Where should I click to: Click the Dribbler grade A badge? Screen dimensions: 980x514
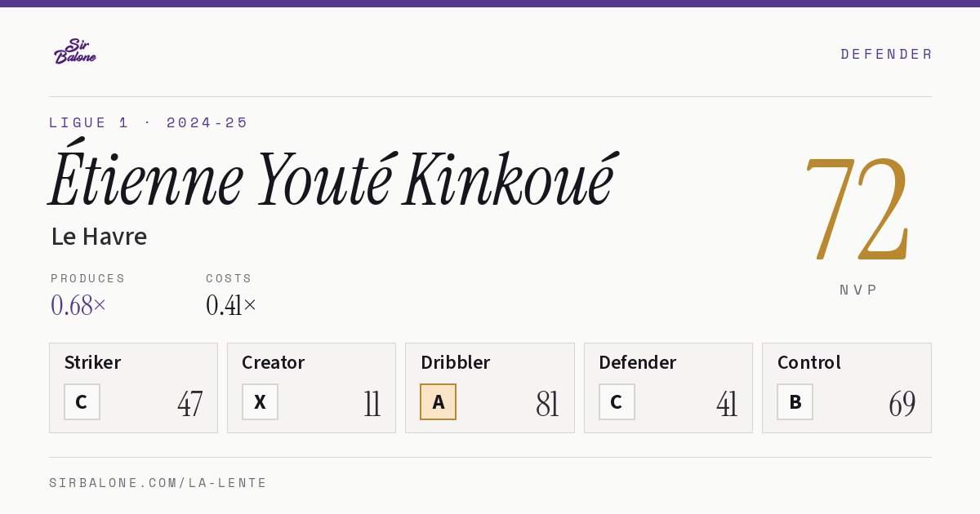(x=438, y=401)
